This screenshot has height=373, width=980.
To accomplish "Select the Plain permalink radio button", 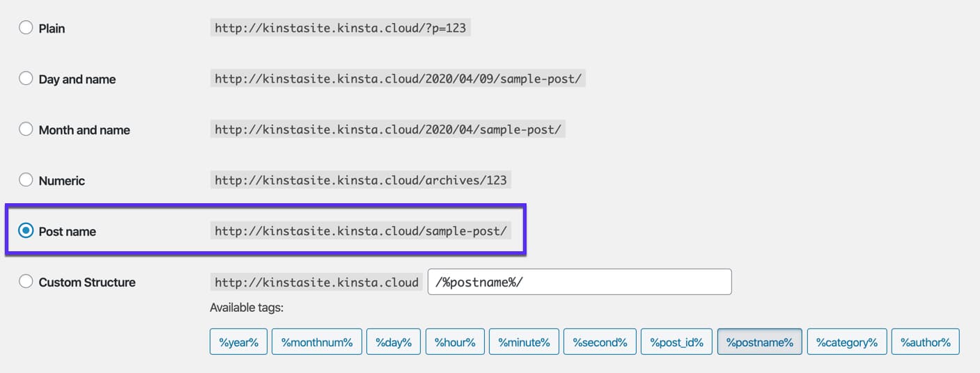I will click(x=26, y=28).
